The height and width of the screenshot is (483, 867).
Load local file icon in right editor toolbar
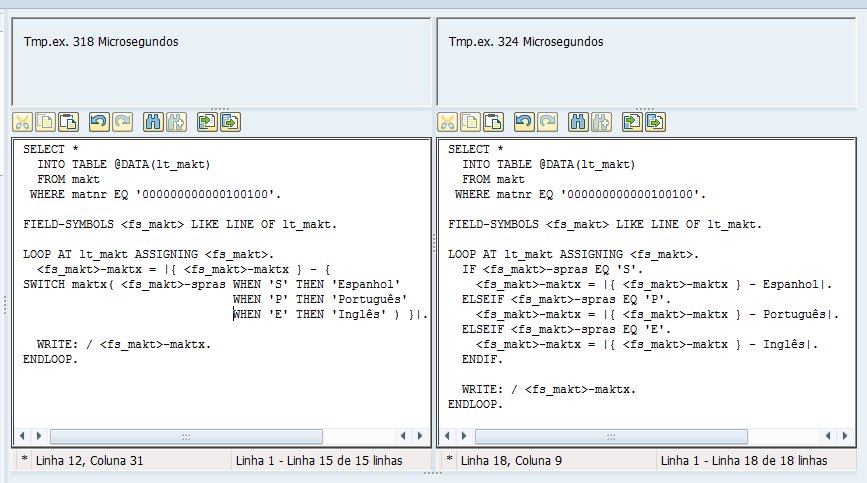point(633,122)
